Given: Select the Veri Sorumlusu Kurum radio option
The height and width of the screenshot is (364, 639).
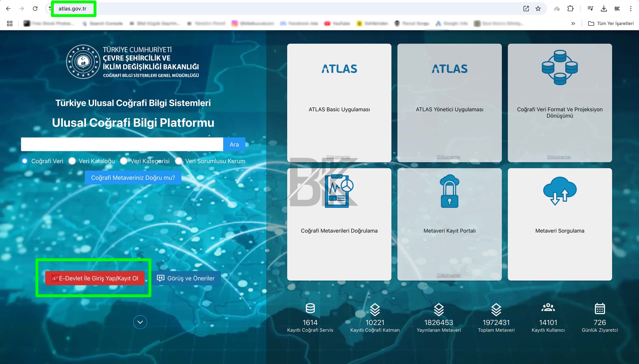Looking at the screenshot, I should point(178,161).
